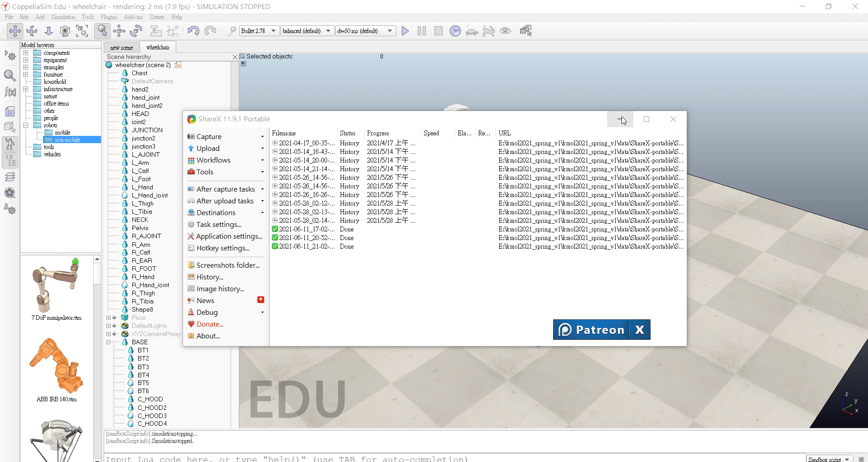
Task: Click the Lua code input field
Action: coord(454,458)
